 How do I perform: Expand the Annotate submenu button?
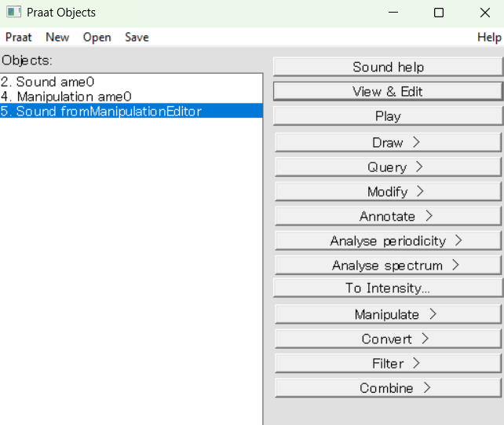point(388,216)
